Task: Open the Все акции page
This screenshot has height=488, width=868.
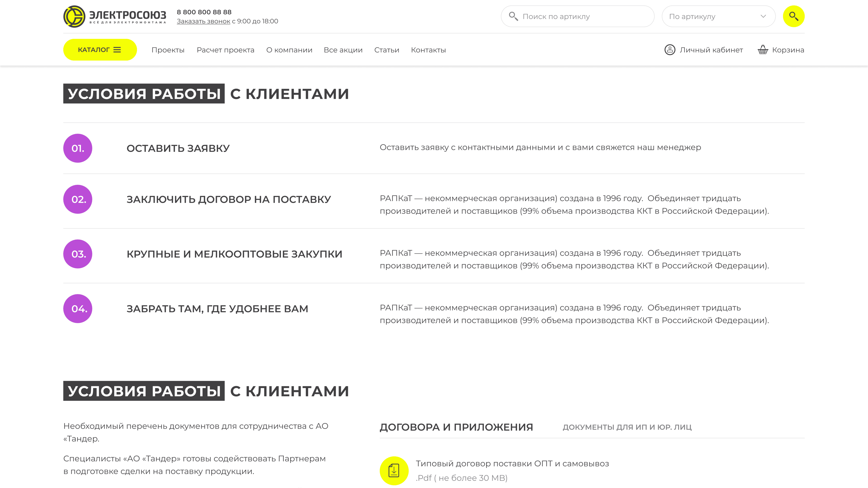Action: click(343, 50)
